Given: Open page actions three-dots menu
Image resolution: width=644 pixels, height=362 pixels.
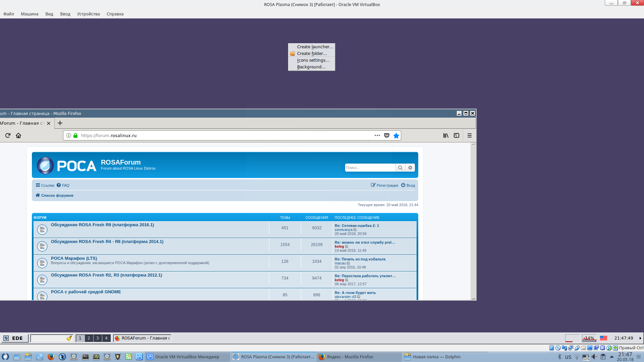Looking at the screenshot, I should pos(377,135).
